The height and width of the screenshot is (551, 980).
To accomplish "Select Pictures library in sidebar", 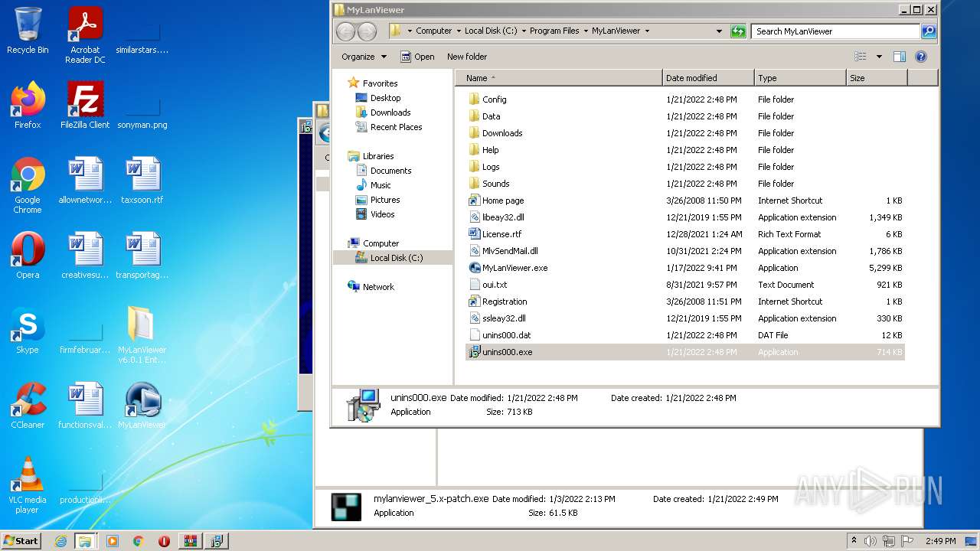I will point(378,200).
